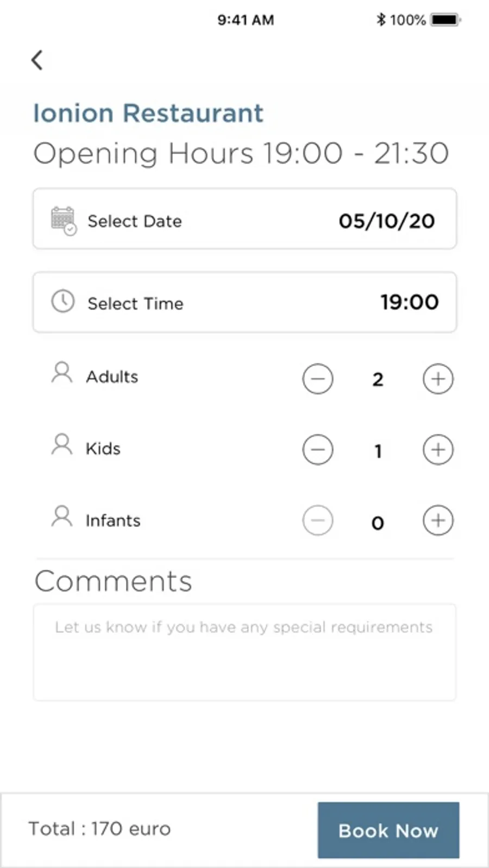Screen dimensions: 489x868
Task: Decrease the Adults count with minus
Action: click(318, 379)
